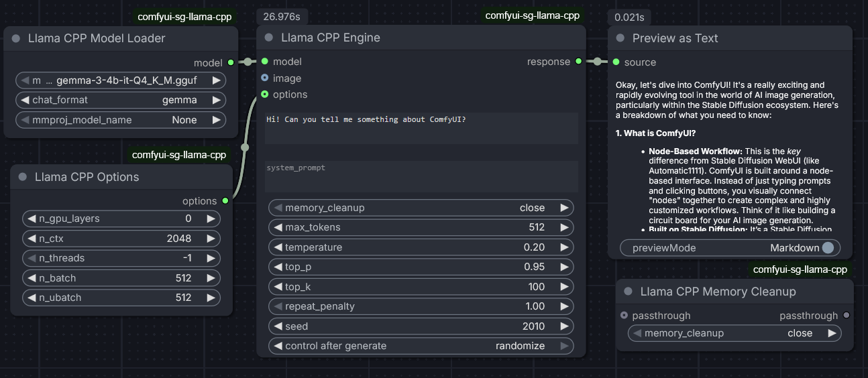
Task: Collapse the Llama CPP Model Loader node dot
Action: point(16,39)
